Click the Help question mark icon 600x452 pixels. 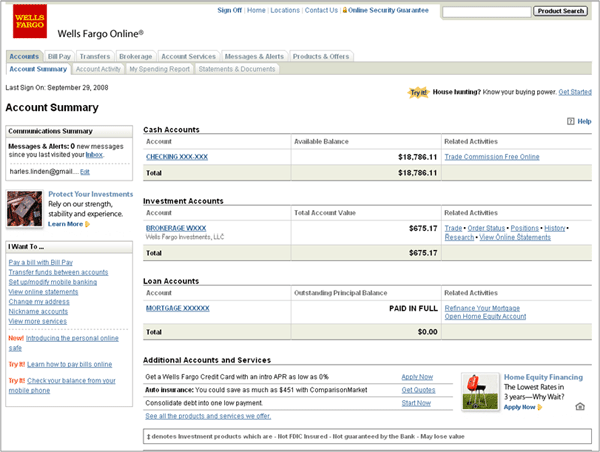pos(571,121)
